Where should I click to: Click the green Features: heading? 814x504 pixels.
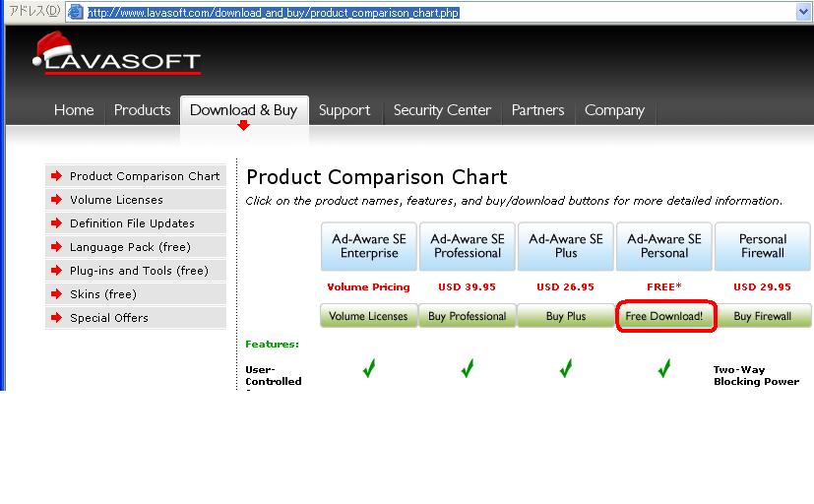click(x=272, y=345)
